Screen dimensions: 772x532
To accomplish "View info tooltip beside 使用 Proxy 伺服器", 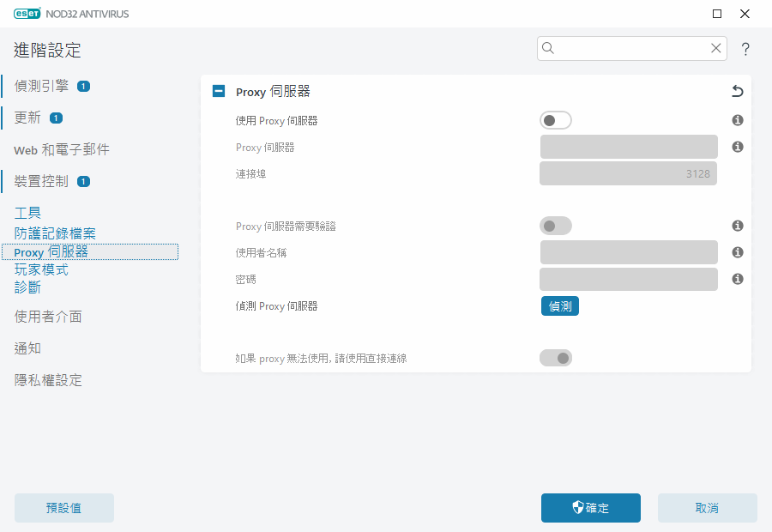I will (x=737, y=120).
